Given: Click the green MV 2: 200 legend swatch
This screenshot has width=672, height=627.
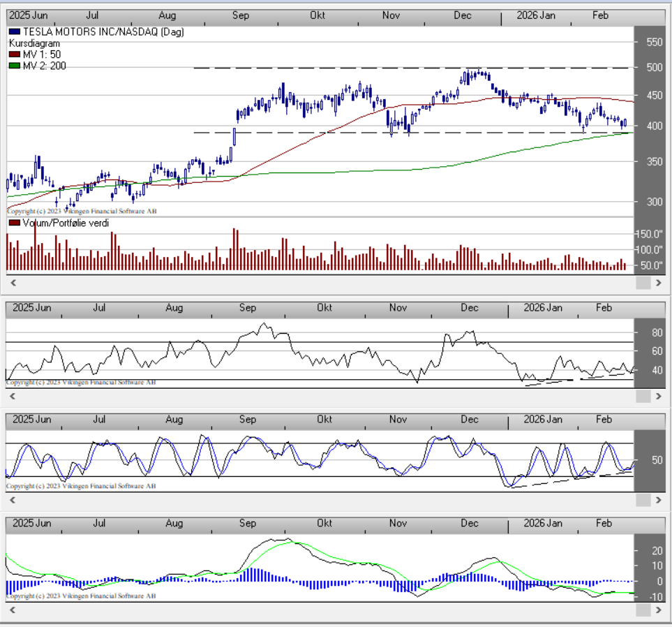Looking at the screenshot, I should 14,66.
